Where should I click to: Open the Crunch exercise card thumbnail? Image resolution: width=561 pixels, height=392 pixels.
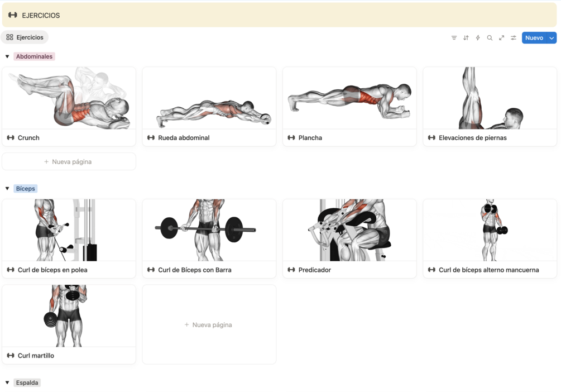69,98
